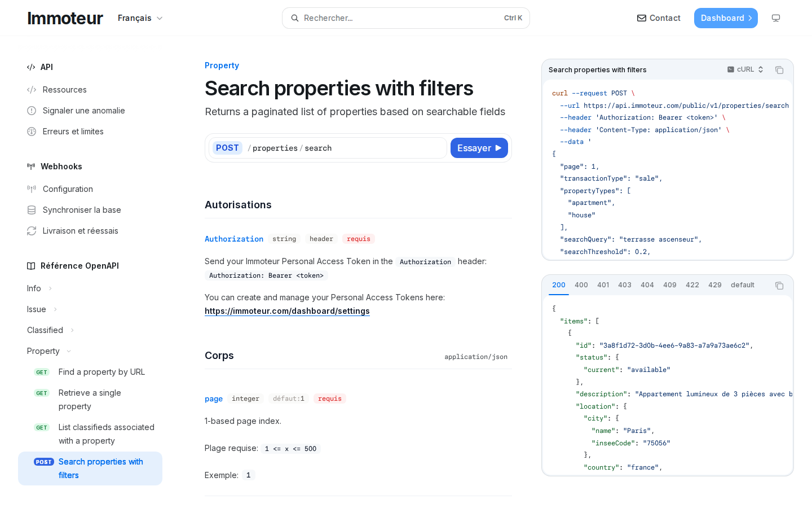Click the POST badge in the sidebar
This screenshot has height=508, width=812.
tap(44, 462)
